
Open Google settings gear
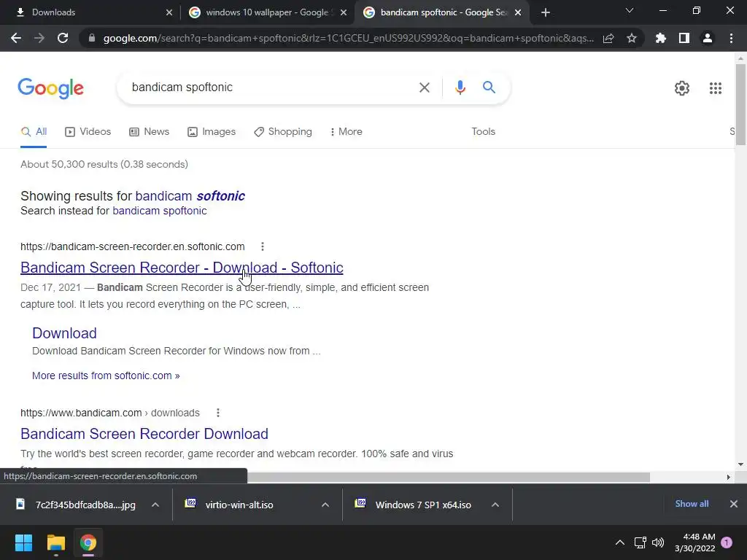[x=682, y=88]
